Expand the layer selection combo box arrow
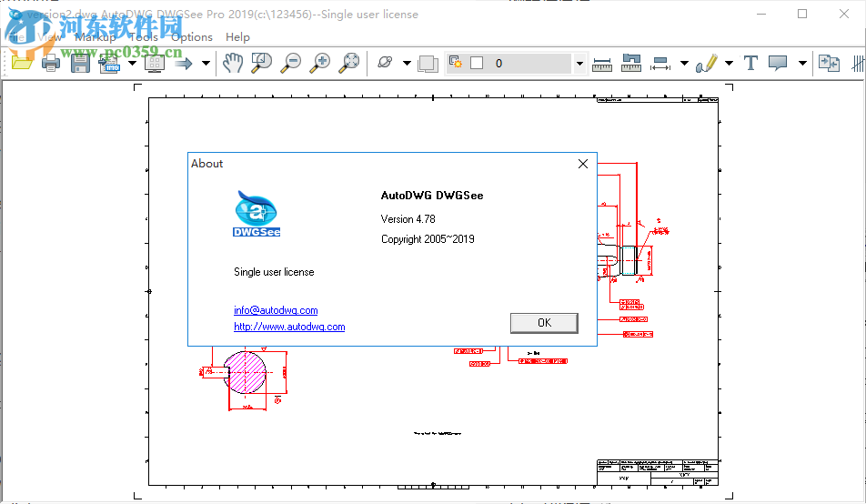 pos(579,63)
